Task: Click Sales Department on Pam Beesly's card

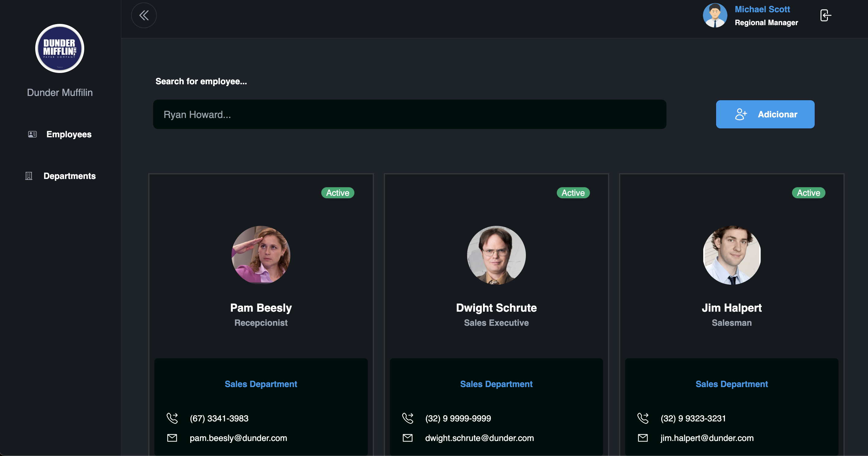Action: (x=261, y=384)
